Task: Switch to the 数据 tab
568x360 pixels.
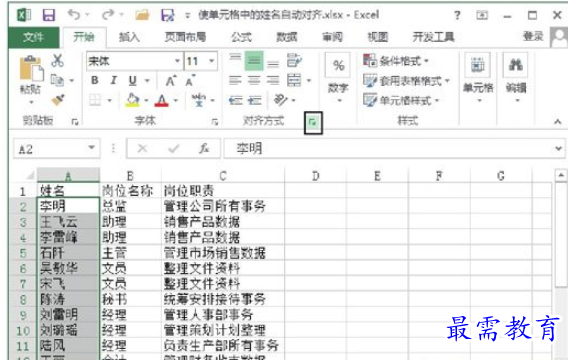Action: pos(287,37)
